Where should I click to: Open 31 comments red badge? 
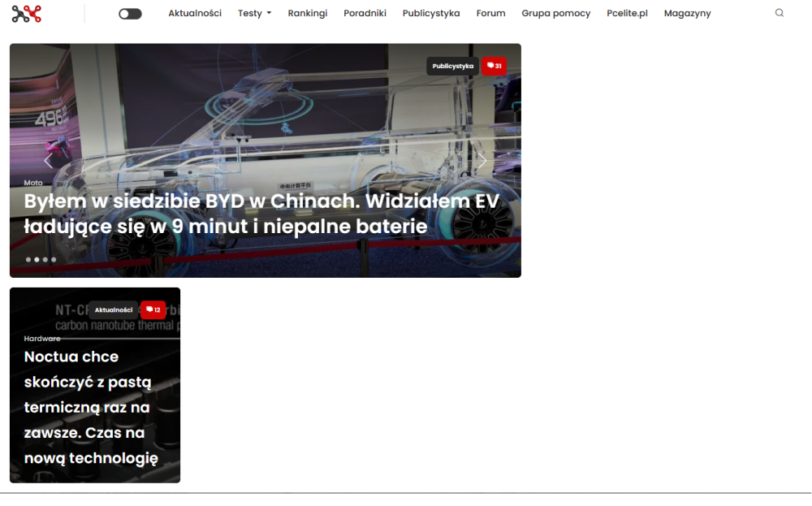(x=494, y=66)
